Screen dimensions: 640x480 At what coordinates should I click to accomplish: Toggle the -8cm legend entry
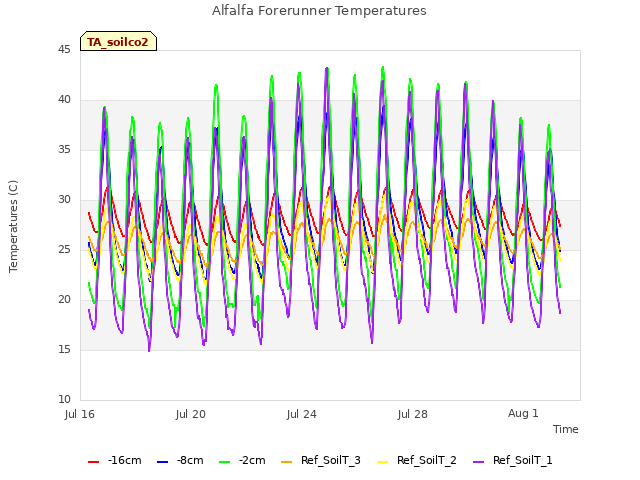[180, 461]
